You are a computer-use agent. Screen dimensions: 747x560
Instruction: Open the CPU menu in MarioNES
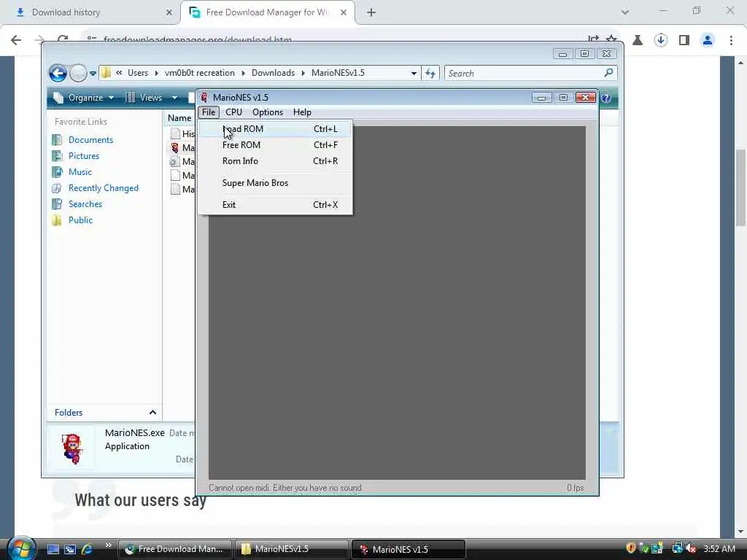tap(233, 112)
